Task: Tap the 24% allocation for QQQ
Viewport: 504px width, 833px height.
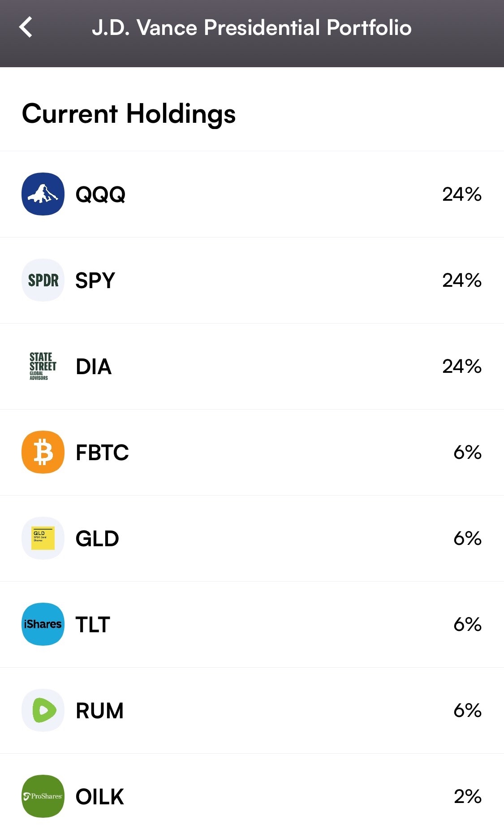Action: click(x=461, y=194)
